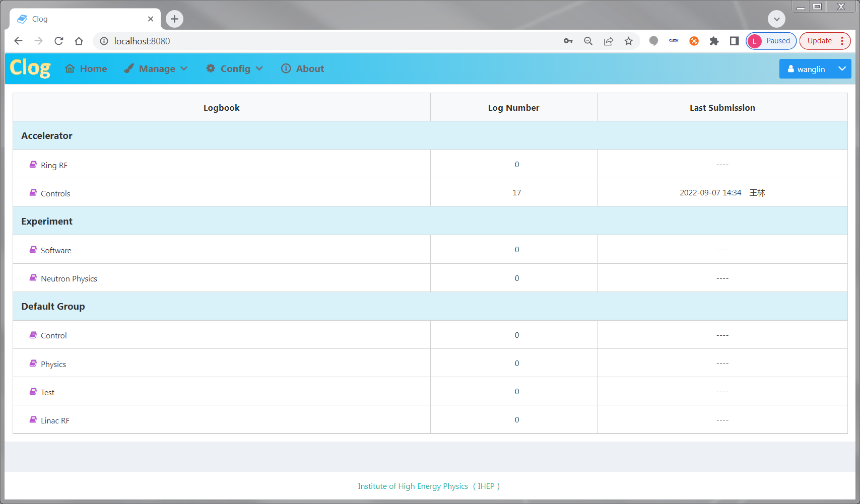This screenshot has height=504, width=860.
Task: Click the gray speech bubble extension icon
Action: click(653, 41)
